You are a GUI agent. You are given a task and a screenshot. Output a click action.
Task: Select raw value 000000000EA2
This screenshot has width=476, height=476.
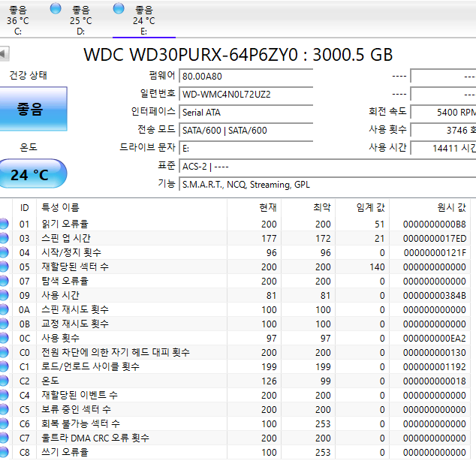[x=435, y=339]
